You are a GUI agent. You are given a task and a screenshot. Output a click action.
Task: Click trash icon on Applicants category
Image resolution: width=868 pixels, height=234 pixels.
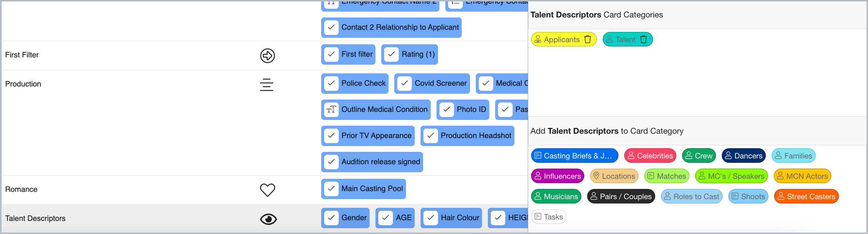coord(588,39)
